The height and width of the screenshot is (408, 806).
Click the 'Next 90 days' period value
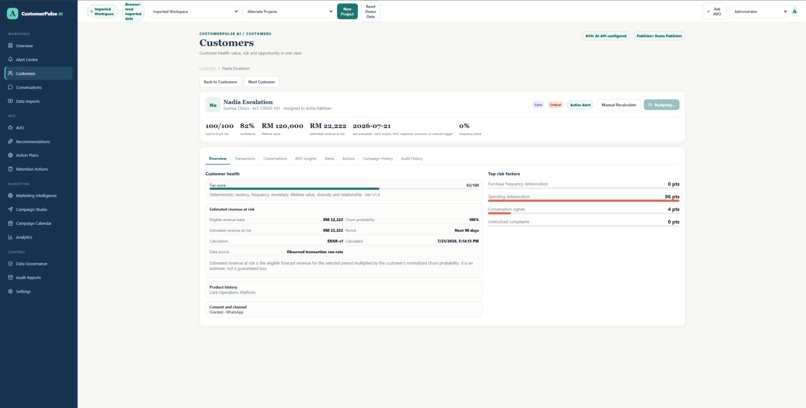(467, 230)
